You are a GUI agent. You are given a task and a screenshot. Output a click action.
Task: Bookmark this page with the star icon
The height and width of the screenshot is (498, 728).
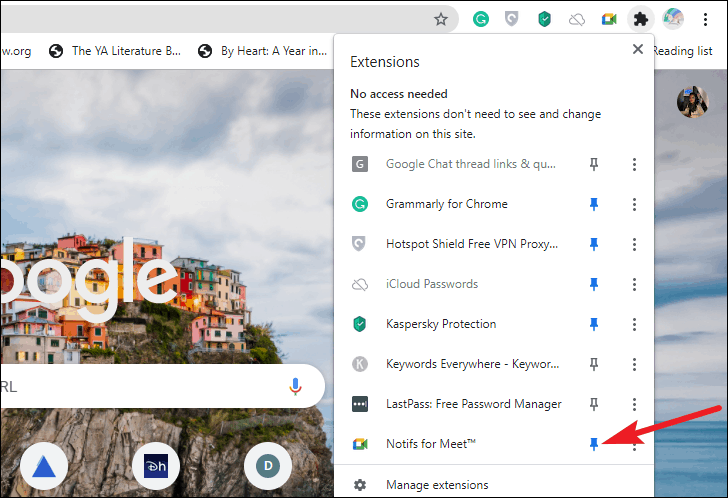click(441, 19)
